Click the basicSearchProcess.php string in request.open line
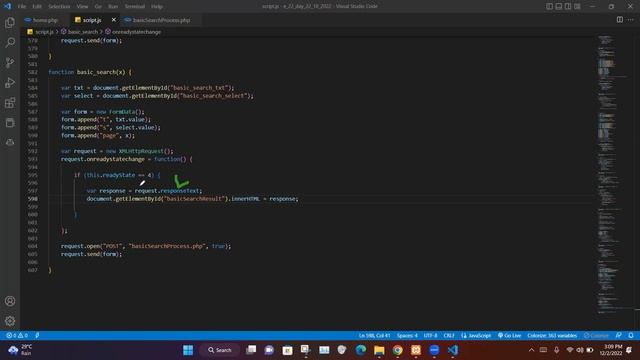Viewport: 640px width, 360px height. [167, 246]
